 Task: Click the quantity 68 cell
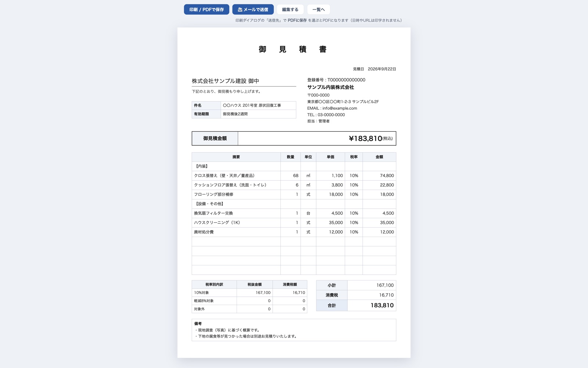pyautogui.click(x=291, y=176)
